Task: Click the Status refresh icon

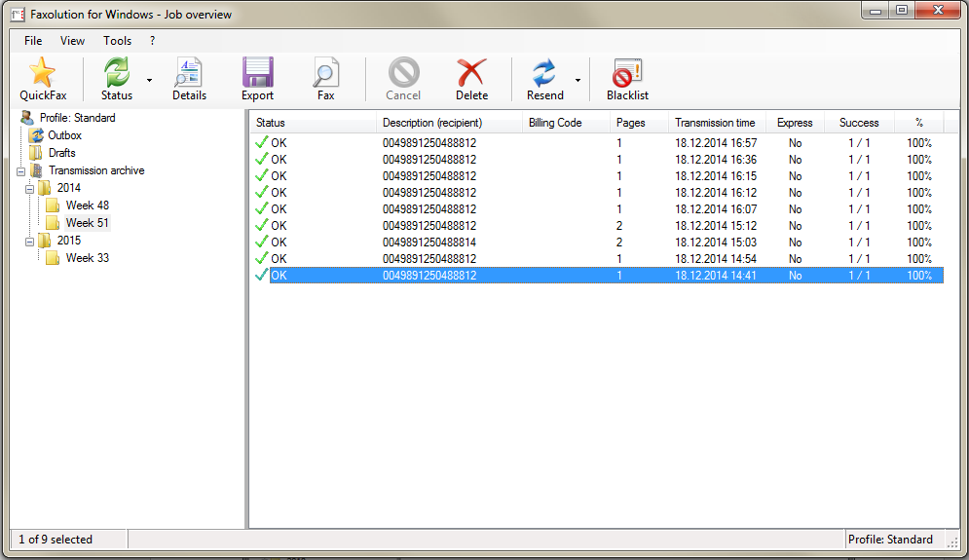Action: (x=117, y=73)
